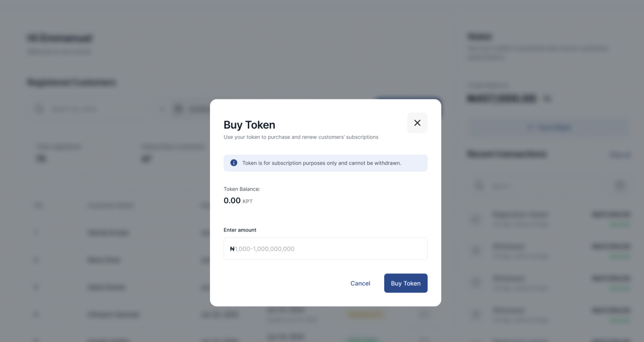The width and height of the screenshot is (644, 342).
Task: Confirm with the blue Buy Token button
Action: (x=406, y=283)
